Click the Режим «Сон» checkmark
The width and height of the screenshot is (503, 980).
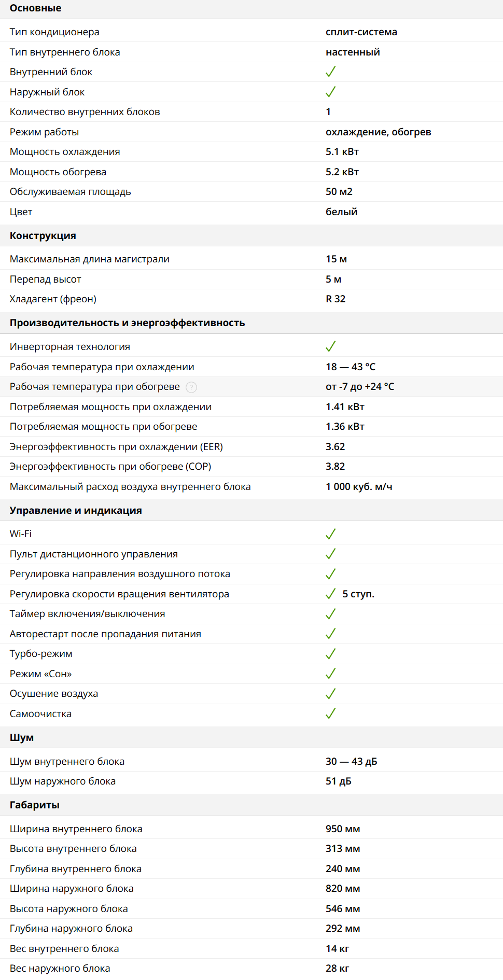(x=330, y=674)
